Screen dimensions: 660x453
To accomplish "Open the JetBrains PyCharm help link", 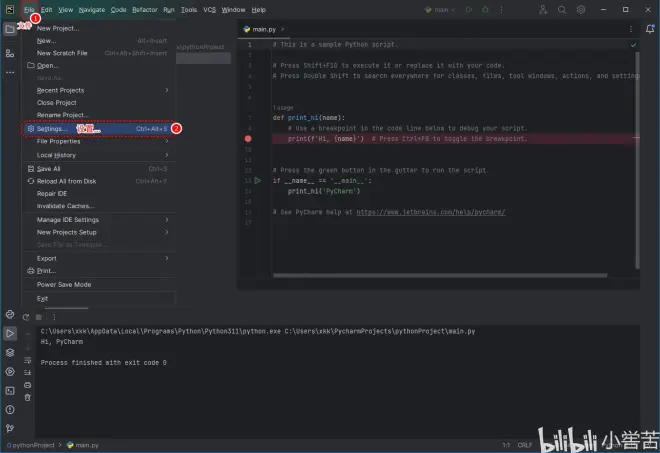I will click(x=431, y=212).
